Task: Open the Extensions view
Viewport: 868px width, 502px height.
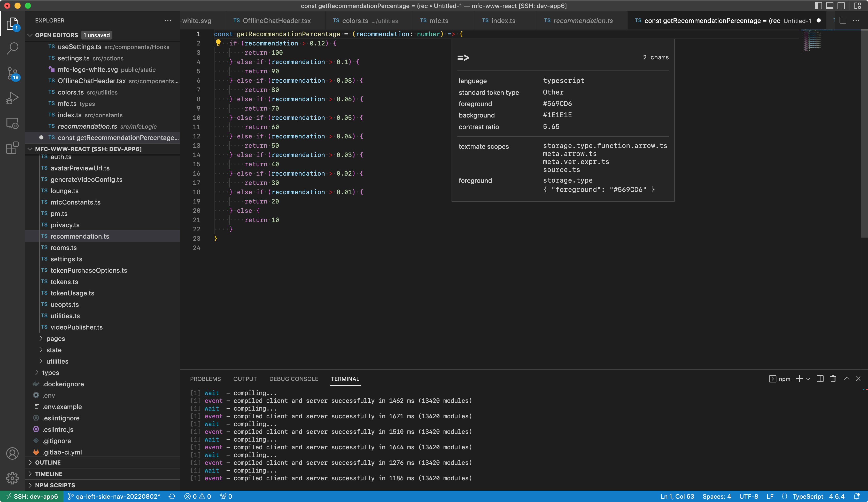Action: point(12,148)
